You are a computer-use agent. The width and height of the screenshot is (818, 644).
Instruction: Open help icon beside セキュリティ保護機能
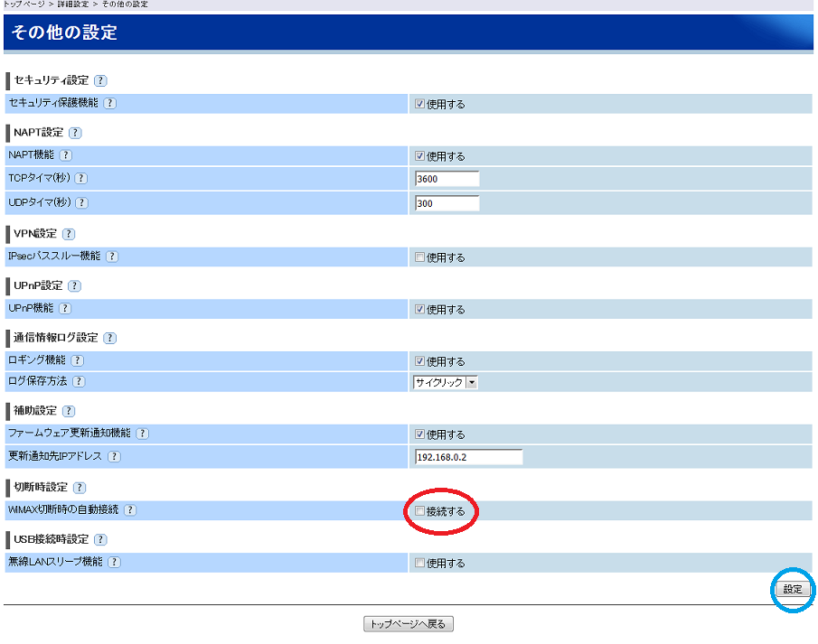coord(109,103)
